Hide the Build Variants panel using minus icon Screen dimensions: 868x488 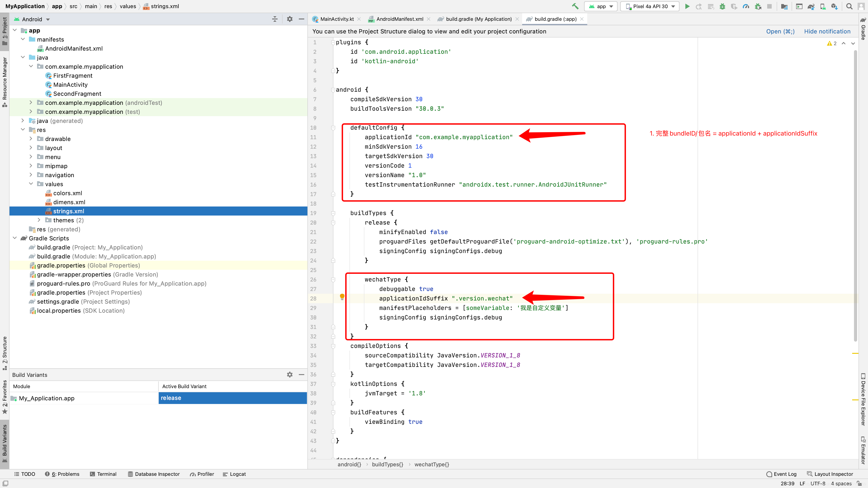[x=301, y=375]
